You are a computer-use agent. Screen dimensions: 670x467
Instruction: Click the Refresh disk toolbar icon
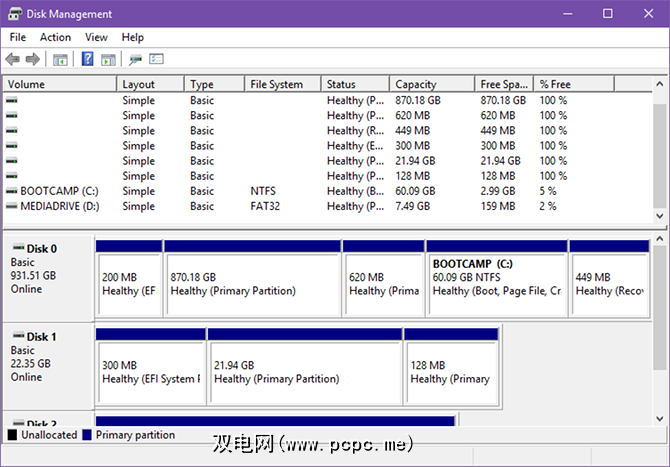[135, 59]
